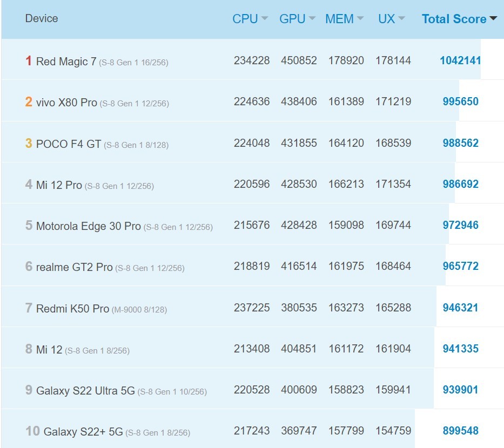This screenshot has width=504, height=448.
Task: Click rank number 1 badge
Action: (x=29, y=60)
